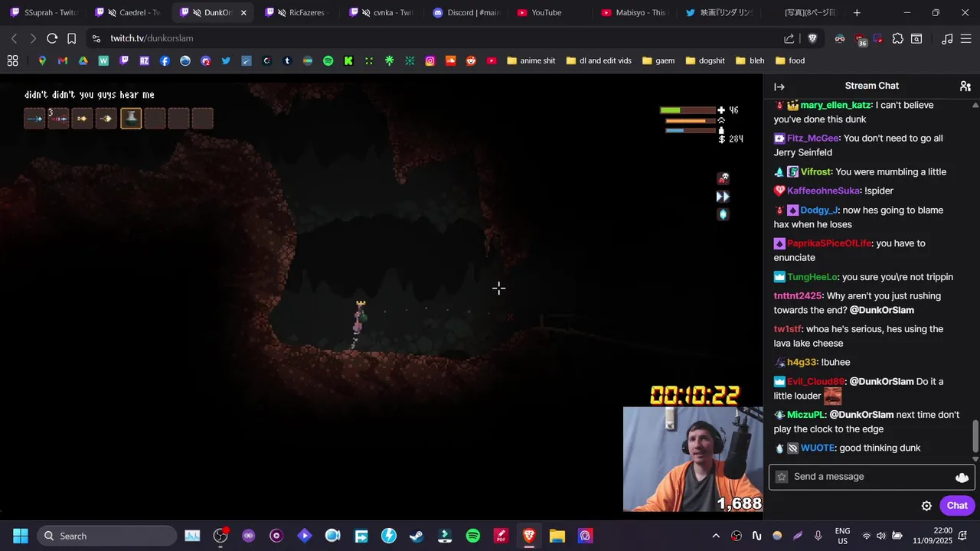This screenshot has height=551, width=980.
Task: Open the dl and edit vids folder
Action: pos(598,60)
